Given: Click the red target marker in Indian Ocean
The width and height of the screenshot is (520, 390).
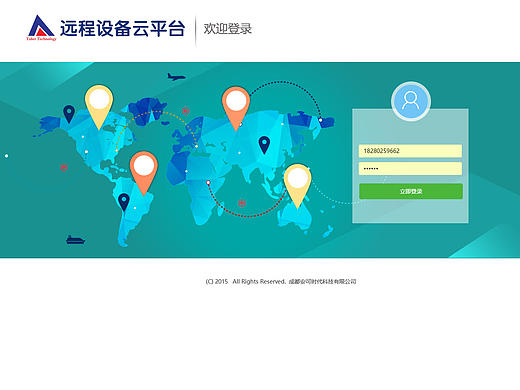Looking at the screenshot, I should point(242,203).
